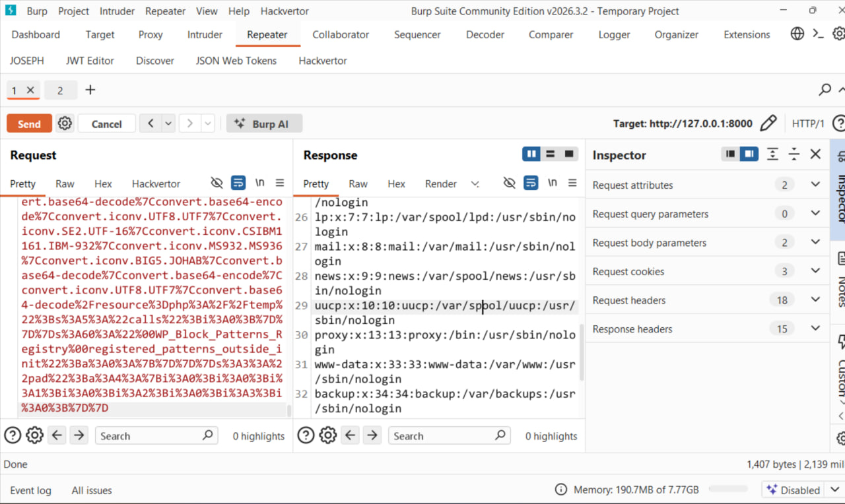Edit the target with the pencil icon
The width and height of the screenshot is (845, 504).
click(x=768, y=123)
